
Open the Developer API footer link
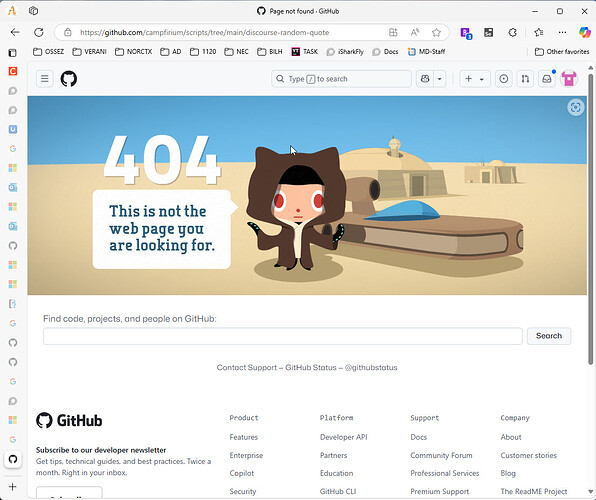[x=344, y=437]
